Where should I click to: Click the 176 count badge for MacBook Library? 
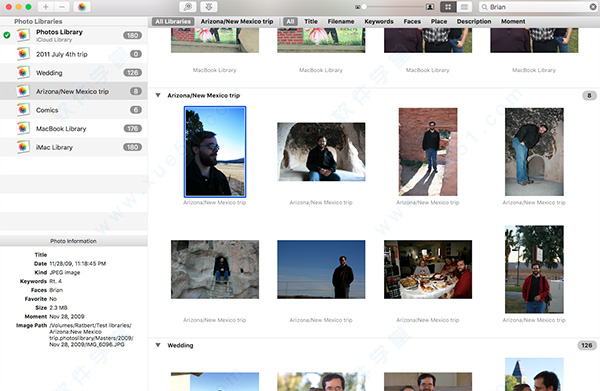pyautogui.click(x=132, y=129)
